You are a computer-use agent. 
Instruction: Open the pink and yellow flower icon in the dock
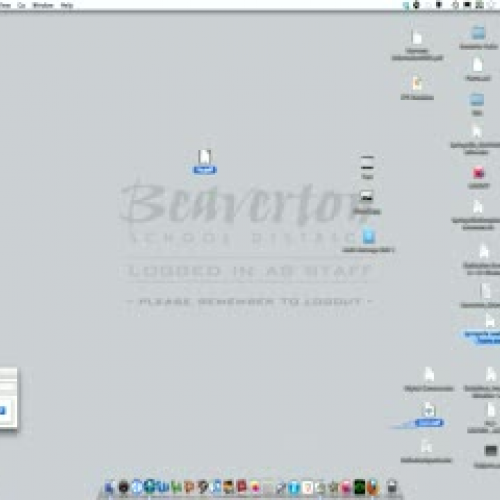tap(255, 487)
